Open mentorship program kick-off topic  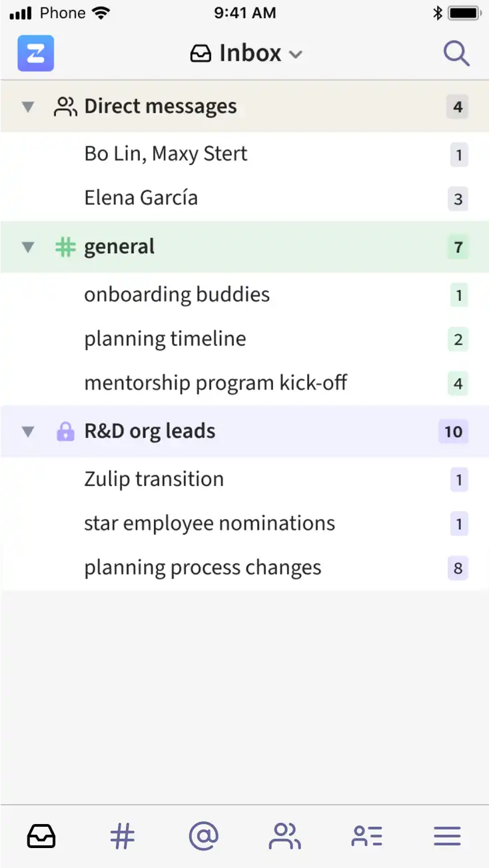point(244,383)
